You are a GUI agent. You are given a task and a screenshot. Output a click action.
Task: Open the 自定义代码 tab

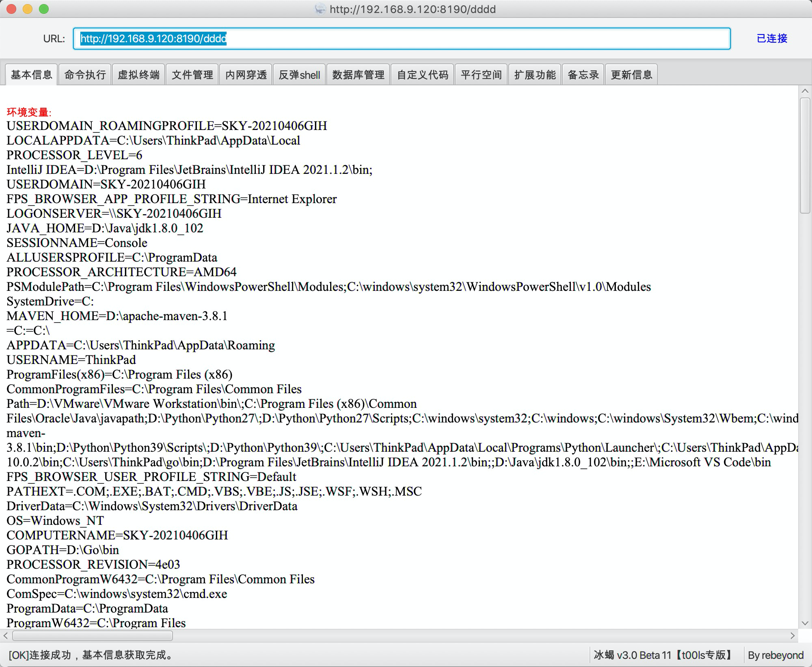pos(422,75)
